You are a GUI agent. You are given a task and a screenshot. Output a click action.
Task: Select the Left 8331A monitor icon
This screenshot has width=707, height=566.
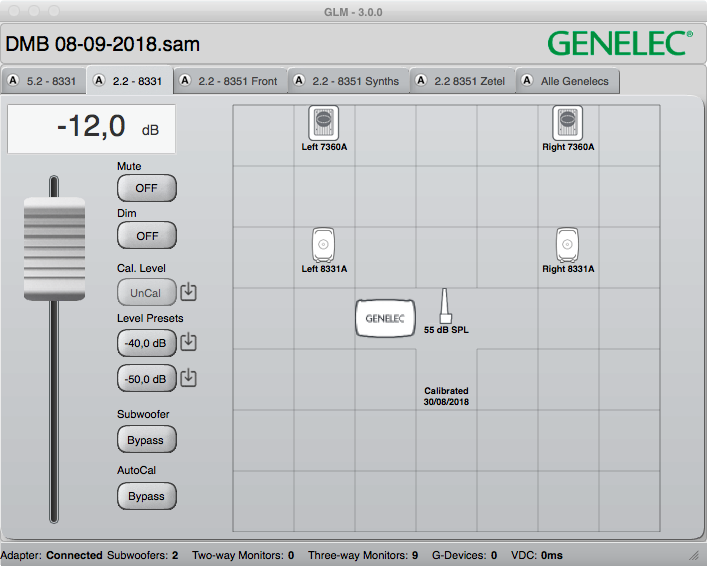[323, 245]
